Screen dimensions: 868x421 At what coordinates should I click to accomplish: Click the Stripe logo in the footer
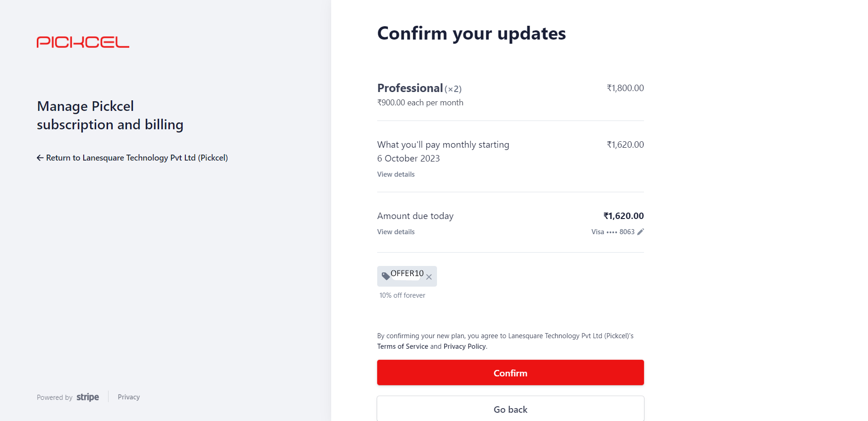coord(87,397)
